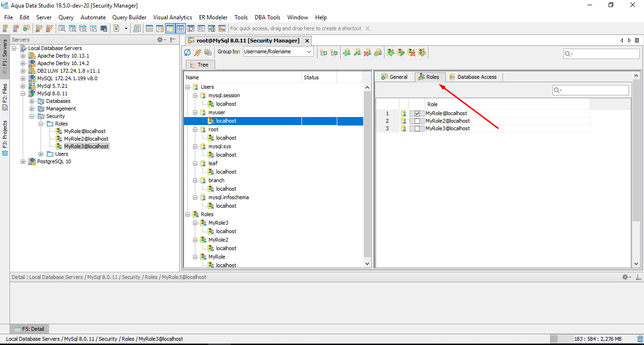The height and width of the screenshot is (345, 644).
Task: Click the Edit User pencil icon
Action: tap(357, 52)
